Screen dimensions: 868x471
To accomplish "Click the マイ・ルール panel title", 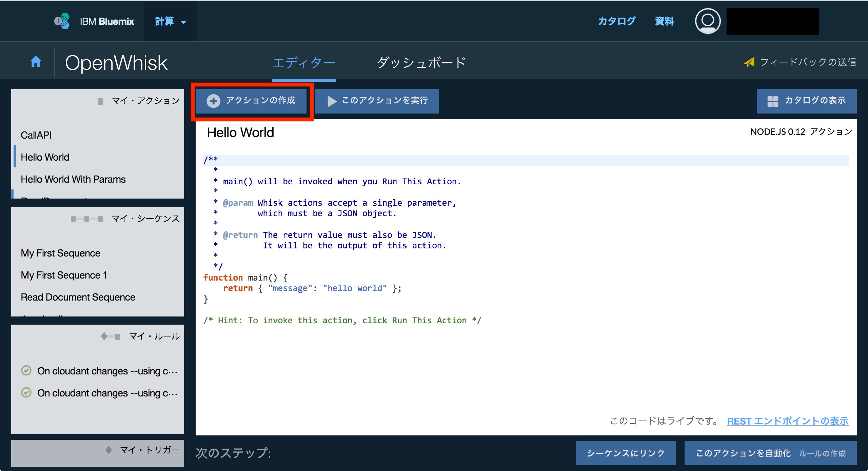I will [154, 336].
